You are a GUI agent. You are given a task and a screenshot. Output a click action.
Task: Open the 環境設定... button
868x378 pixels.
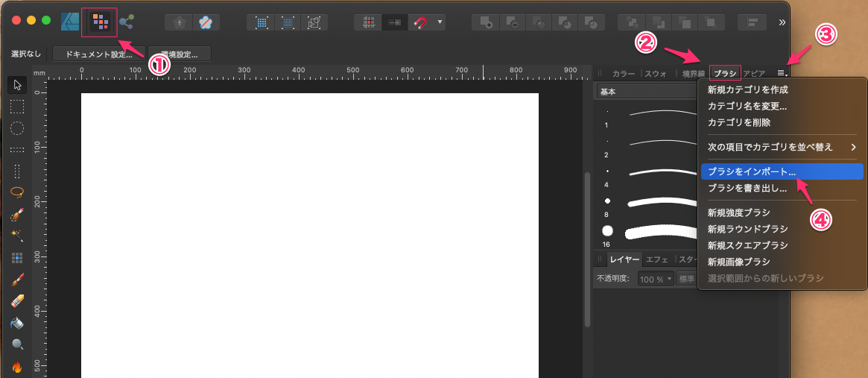click(179, 54)
